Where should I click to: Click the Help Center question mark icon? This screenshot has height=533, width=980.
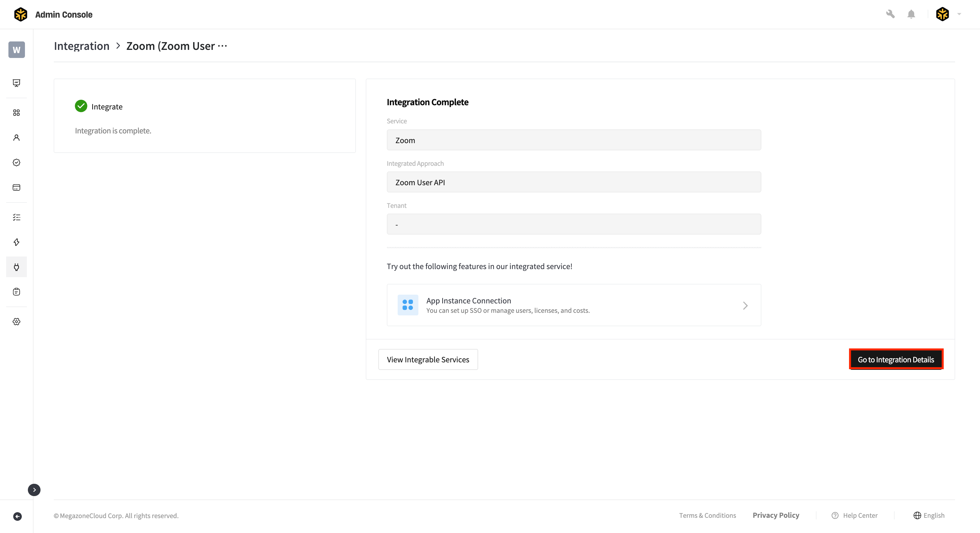835,516
